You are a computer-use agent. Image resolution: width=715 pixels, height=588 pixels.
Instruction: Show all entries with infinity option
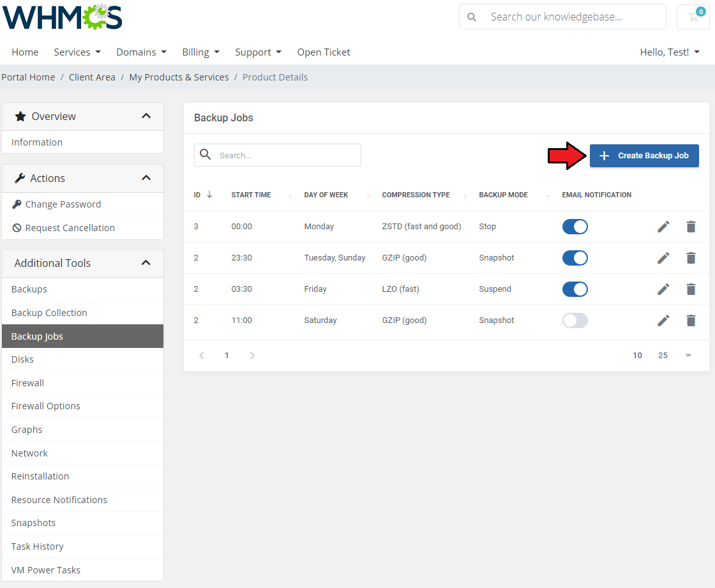689,355
